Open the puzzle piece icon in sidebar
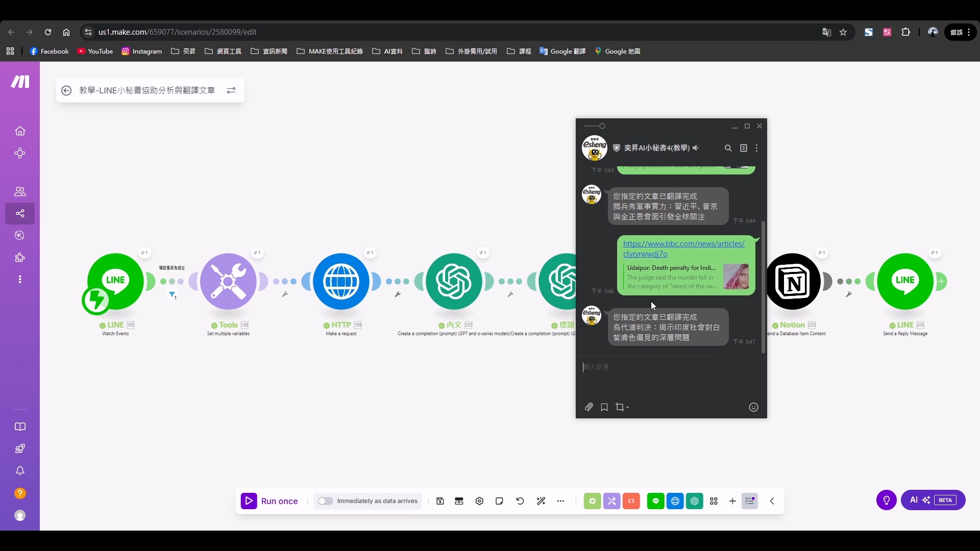Screen dimensions: 980x551 [20, 258]
